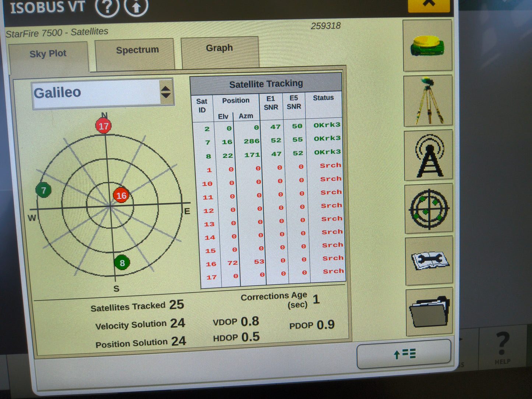Image resolution: width=532 pixels, height=399 pixels.
Task: Select the Sky Plot tab
Action: pos(48,54)
